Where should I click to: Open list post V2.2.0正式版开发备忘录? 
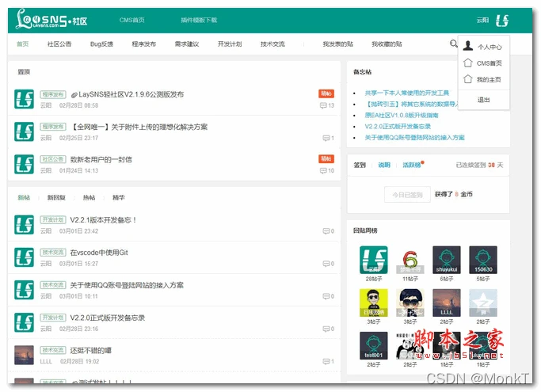coord(107,318)
